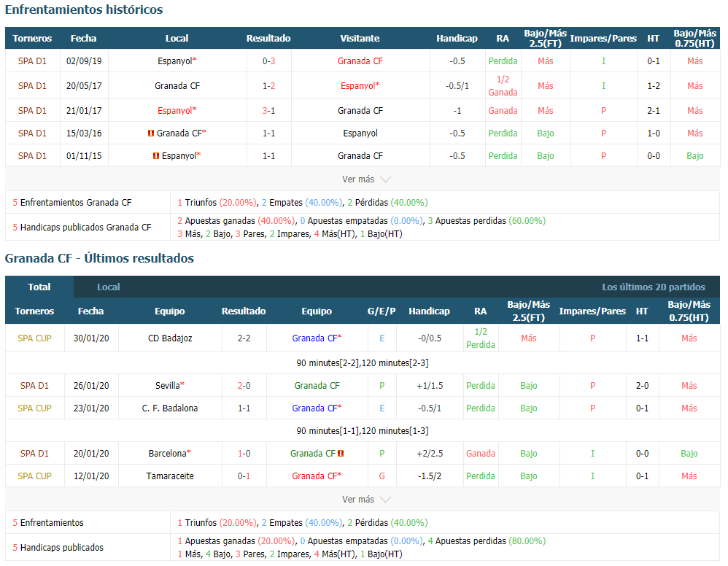Click Espanyol as visitor in 15/03/16 match
Screen dimensions: 728x566
click(x=360, y=133)
